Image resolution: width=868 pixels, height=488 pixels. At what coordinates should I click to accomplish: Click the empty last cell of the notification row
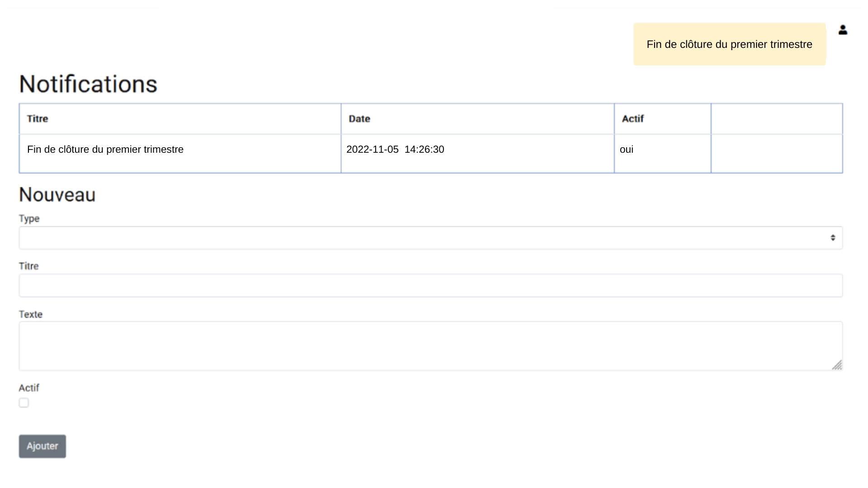click(x=776, y=153)
